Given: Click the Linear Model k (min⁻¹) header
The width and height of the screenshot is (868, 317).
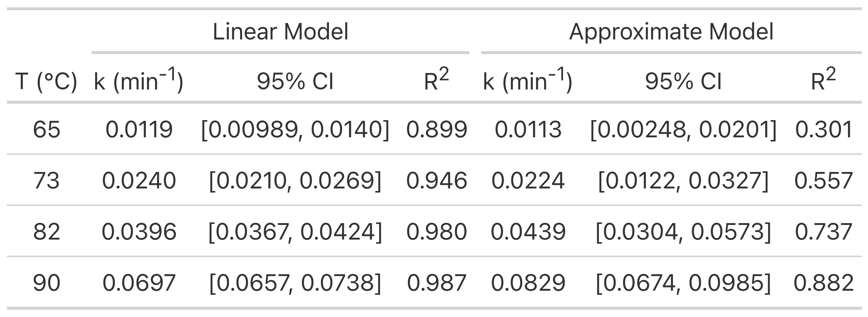Looking at the screenshot, I should click(x=139, y=79).
